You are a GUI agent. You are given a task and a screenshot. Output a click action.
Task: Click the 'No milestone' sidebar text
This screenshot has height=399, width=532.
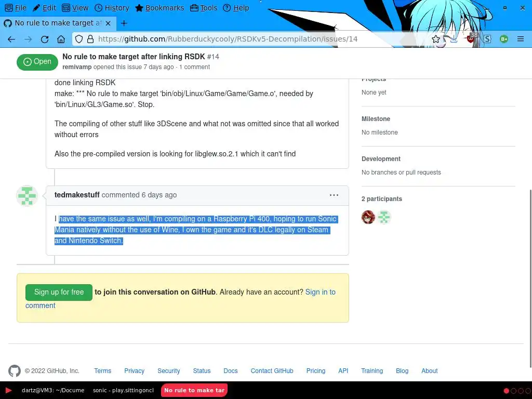[x=379, y=132]
